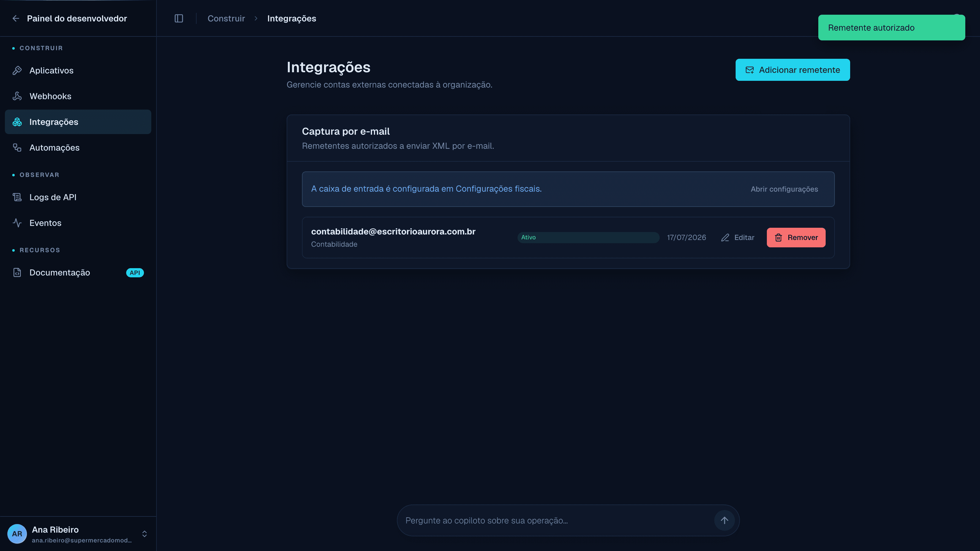Click the Construir breadcrumb link
The image size is (980, 551).
pos(226,18)
